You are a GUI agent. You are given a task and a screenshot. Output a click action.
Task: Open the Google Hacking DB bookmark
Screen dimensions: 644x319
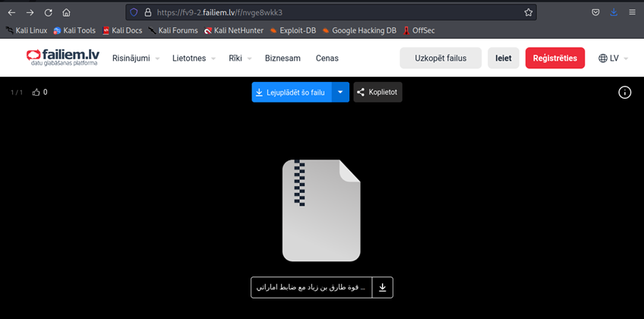click(x=359, y=30)
